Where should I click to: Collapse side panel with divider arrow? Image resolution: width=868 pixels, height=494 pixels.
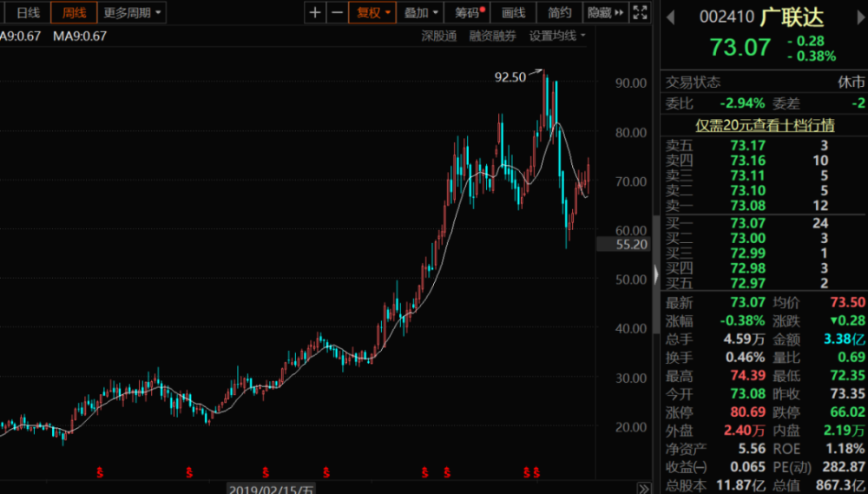pyautogui.click(x=656, y=274)
